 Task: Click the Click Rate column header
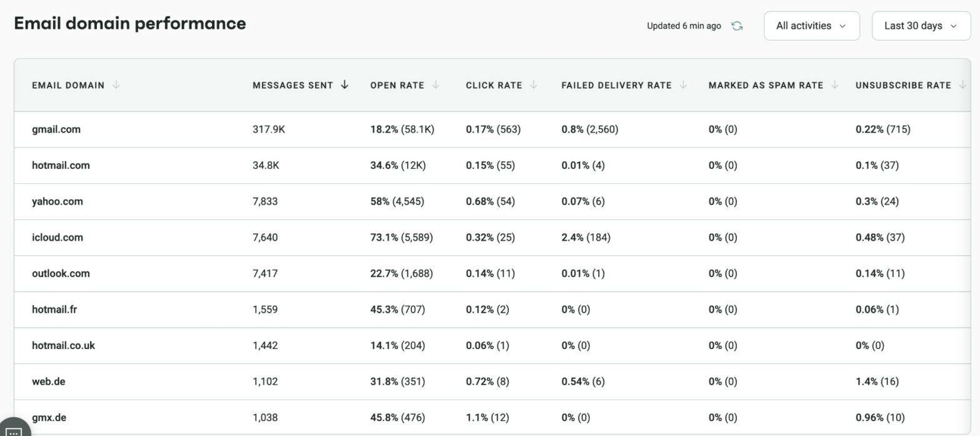[494, 85]
